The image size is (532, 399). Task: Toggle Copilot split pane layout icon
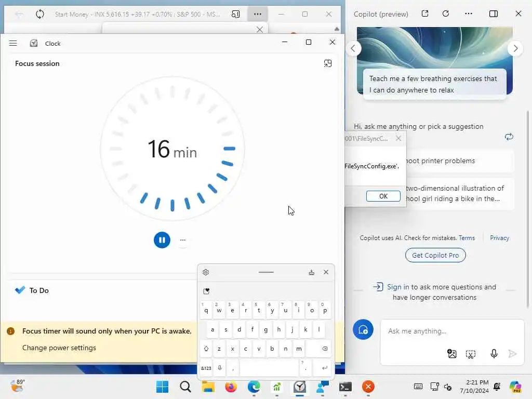[x=494, y=14]
